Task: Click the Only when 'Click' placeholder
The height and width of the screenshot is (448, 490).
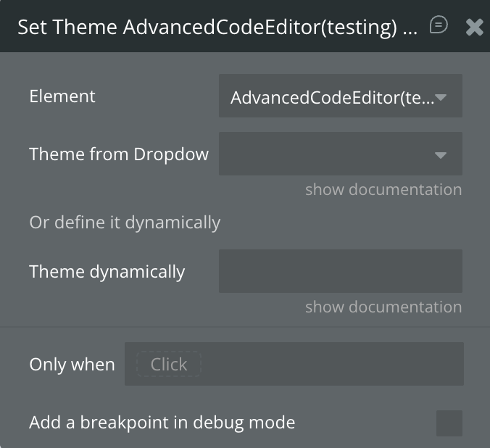Action: point(168,365)
